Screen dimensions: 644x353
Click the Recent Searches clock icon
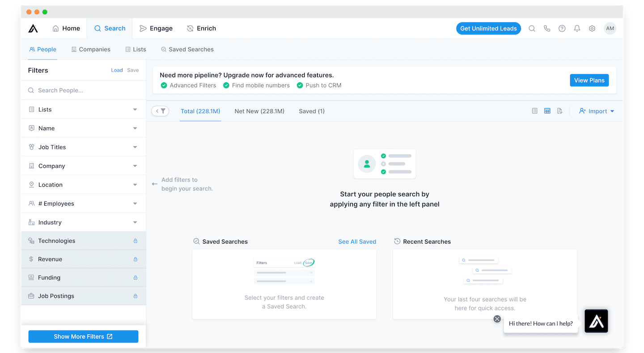(x=397, y=241)
